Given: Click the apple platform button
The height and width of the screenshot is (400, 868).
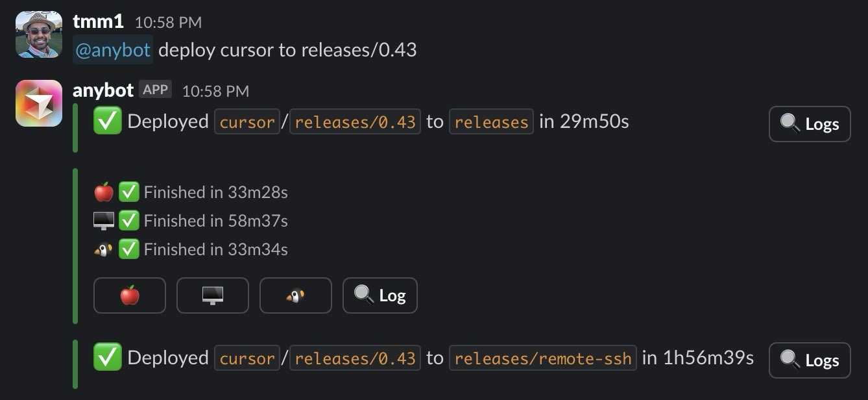Looking at the screenshot, I should point(130,295).
